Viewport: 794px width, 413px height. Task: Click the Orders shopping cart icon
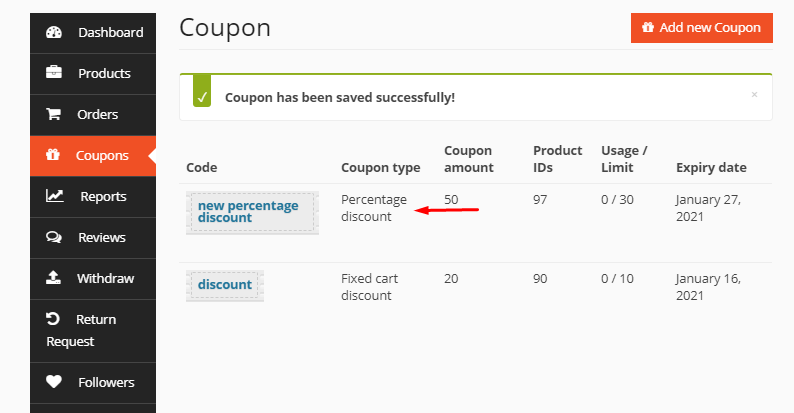tap(54, 114)
